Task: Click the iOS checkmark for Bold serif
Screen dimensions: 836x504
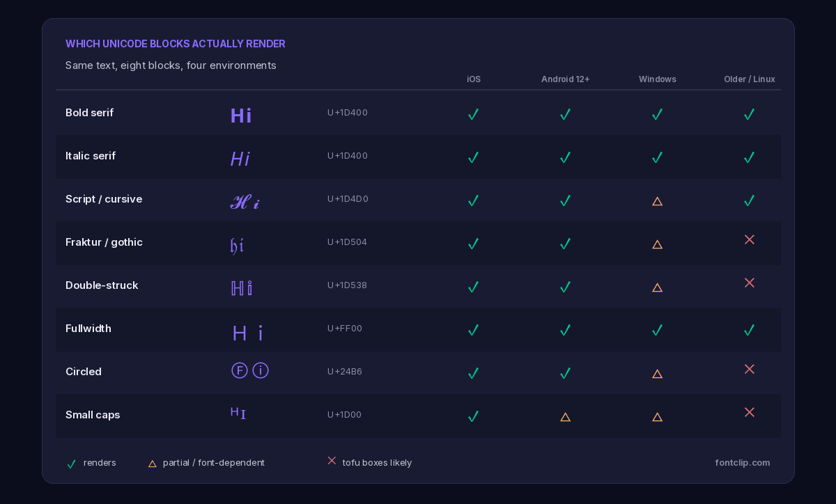Action: [473, 114]
